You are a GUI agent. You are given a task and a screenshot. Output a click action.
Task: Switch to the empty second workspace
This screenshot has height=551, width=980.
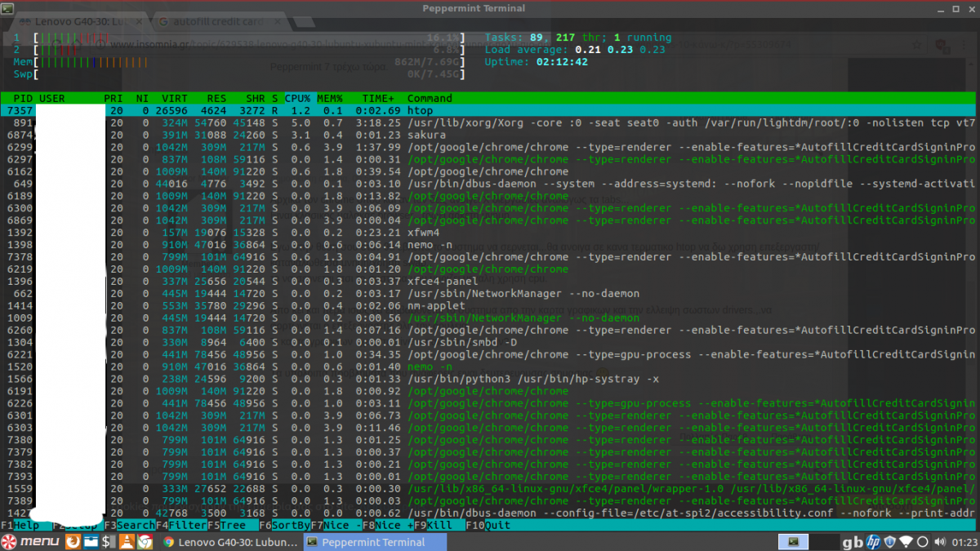tap(826, 542)
